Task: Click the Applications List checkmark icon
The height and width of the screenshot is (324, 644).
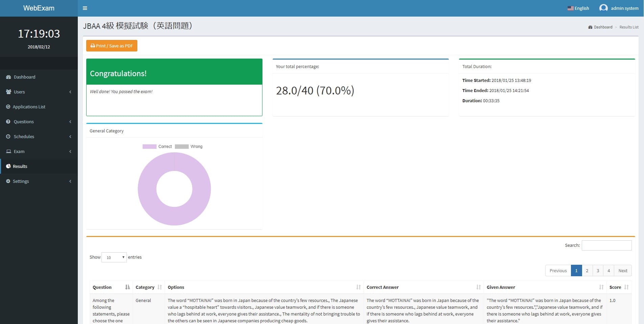Action: pyautogui.click(x=8, y=107)
